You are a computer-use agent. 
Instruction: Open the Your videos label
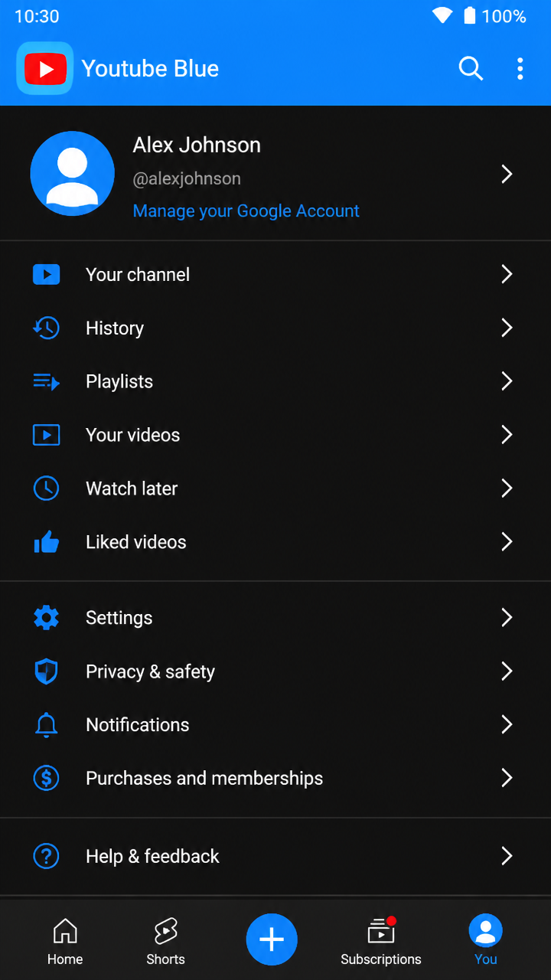click(133, 435)
